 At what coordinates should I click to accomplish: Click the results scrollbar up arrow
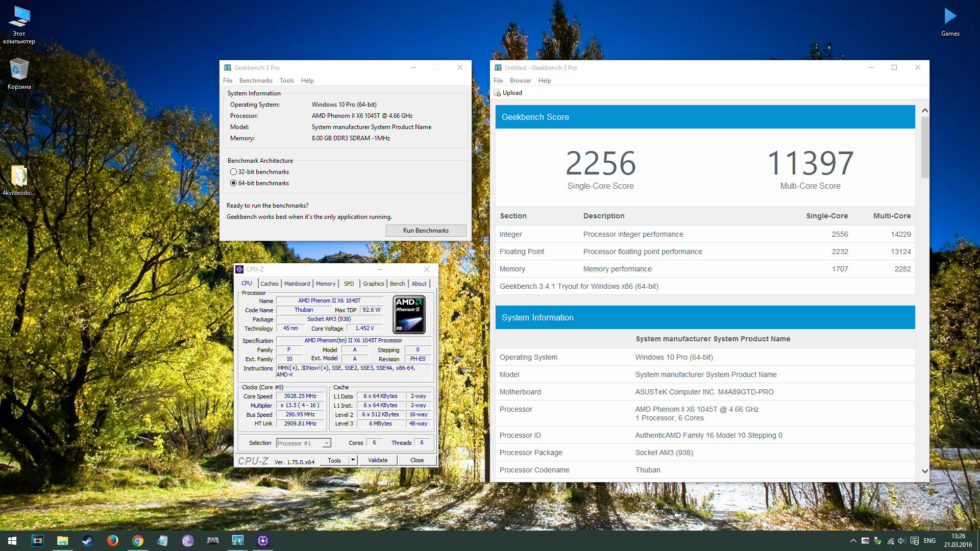[925, 111]
